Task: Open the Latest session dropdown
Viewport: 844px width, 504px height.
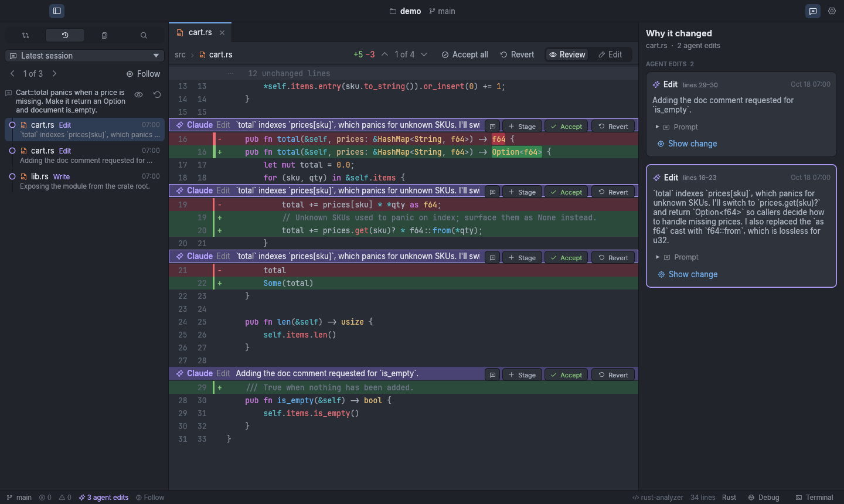Action: tap(85, 55)
